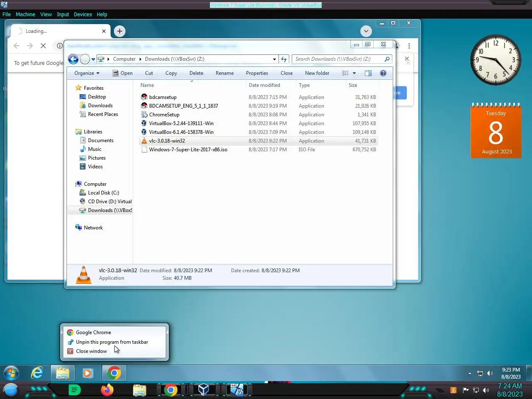Open Internet Explorer from guest taskbar
Image resolution: width=532 pixels, height=399 pixels.
[x=37, y=373]
